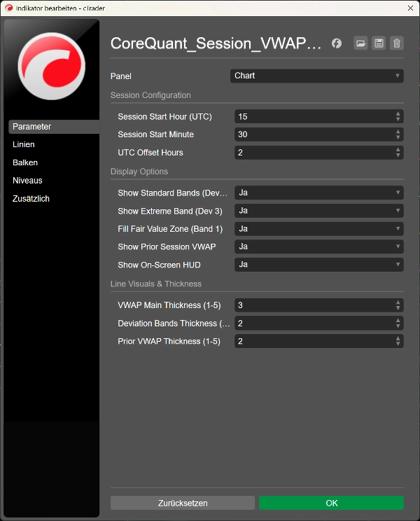Open the load preset folder icon

click(x=360, y=43)
